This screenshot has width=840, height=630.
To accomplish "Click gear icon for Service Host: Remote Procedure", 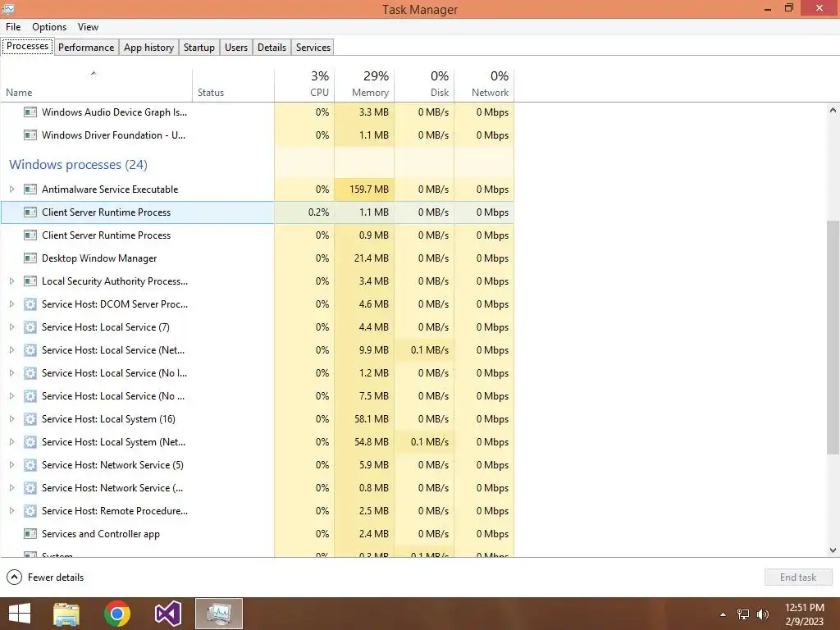I will pyautogui.click(x=30, y=511).
